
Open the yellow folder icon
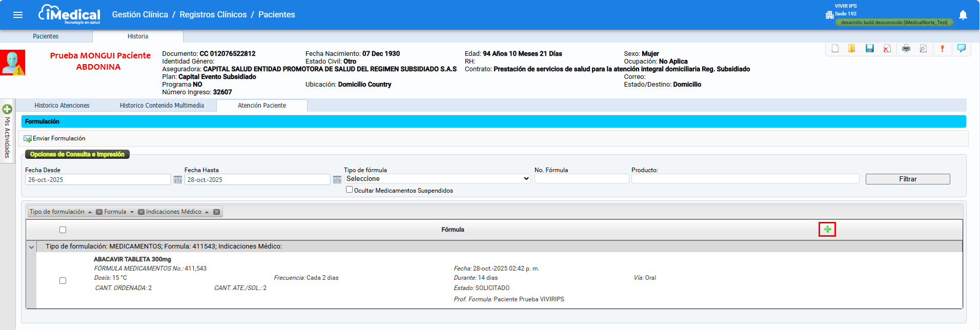851,49
